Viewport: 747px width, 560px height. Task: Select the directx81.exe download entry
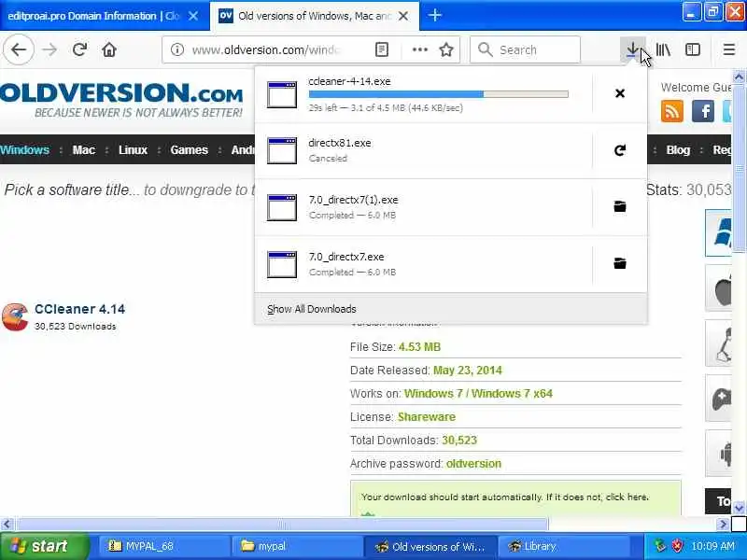(x=424, y=150)
